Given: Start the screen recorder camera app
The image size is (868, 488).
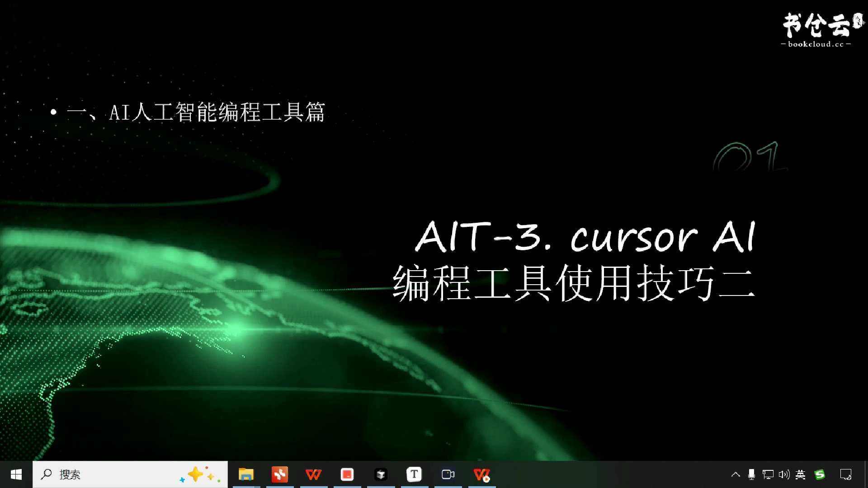Looking at the screenshot, I should coord(448,474).
